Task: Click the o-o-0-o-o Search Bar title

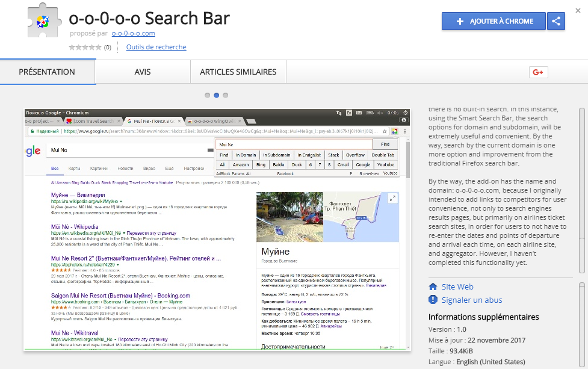Action: (x=149, y=18)
